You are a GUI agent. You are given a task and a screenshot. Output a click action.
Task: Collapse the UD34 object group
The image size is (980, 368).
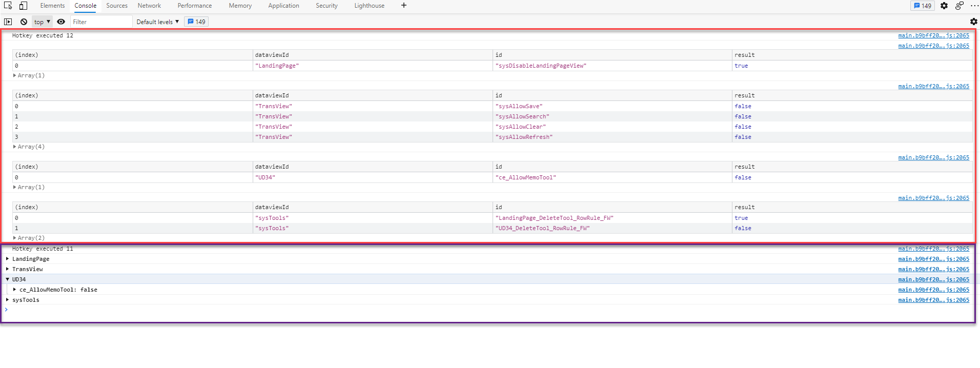(8, 279)
